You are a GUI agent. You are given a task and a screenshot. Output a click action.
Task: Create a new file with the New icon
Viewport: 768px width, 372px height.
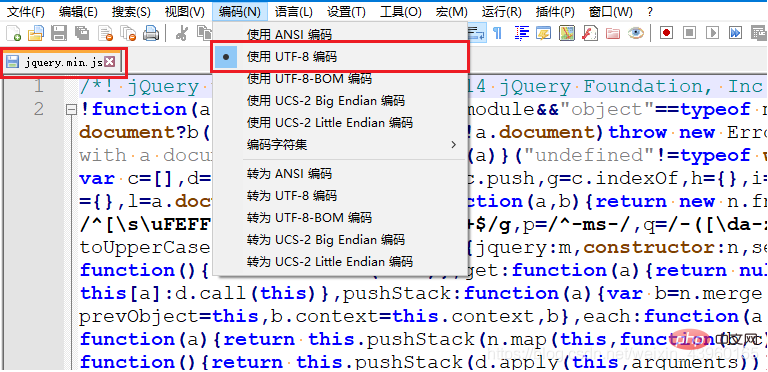(13, 33)
